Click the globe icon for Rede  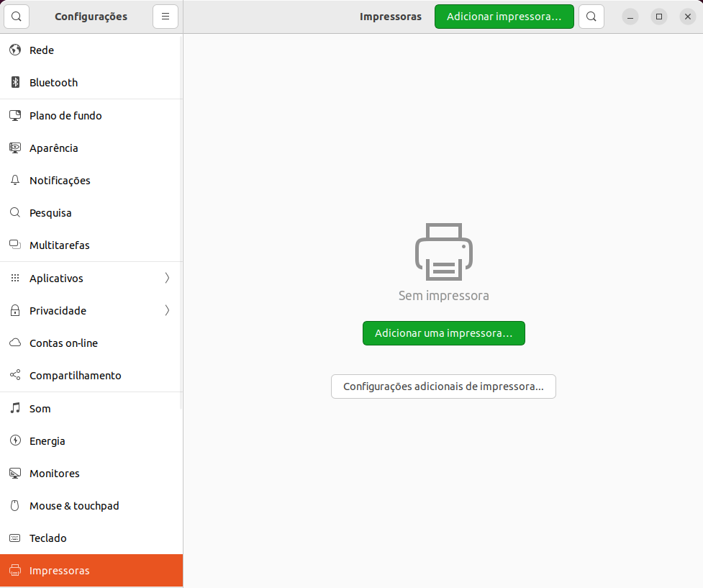(x=15, y=50)
